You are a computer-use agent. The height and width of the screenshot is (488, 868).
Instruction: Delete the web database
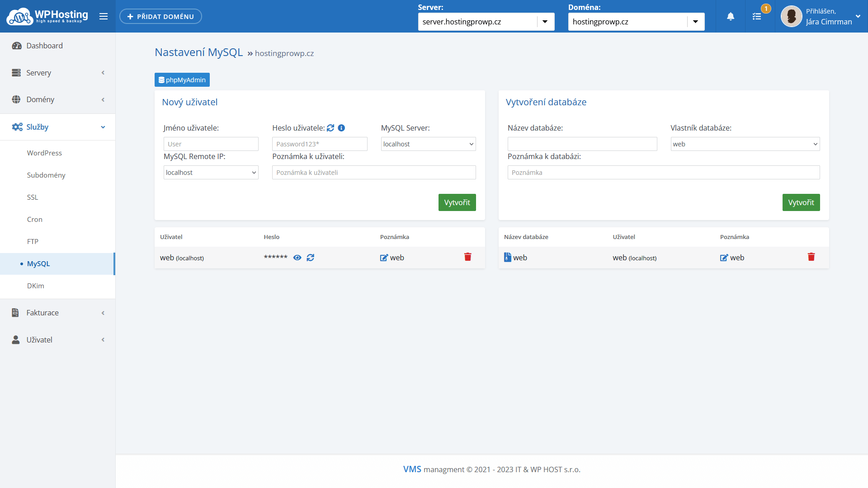811,257
